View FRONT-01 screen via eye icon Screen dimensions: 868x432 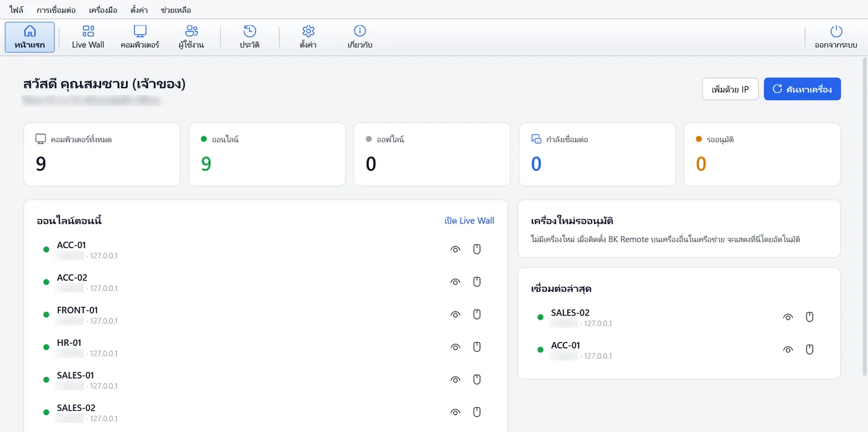coord(456,315)
